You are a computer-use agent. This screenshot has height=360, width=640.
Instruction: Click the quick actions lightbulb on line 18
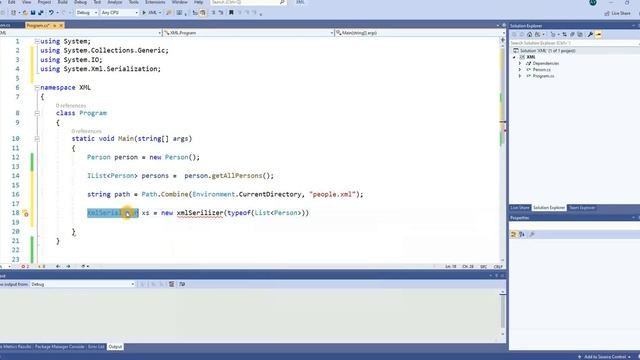(x=25, y=213)
